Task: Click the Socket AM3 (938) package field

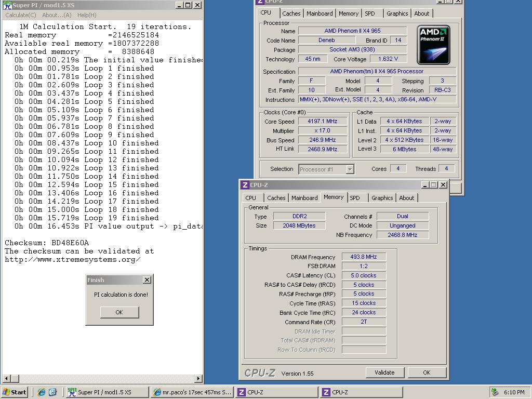Action: [x=353, y=49]
